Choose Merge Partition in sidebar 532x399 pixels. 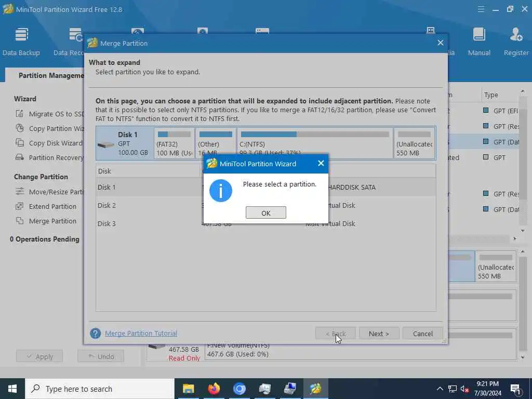coord(52,221)
